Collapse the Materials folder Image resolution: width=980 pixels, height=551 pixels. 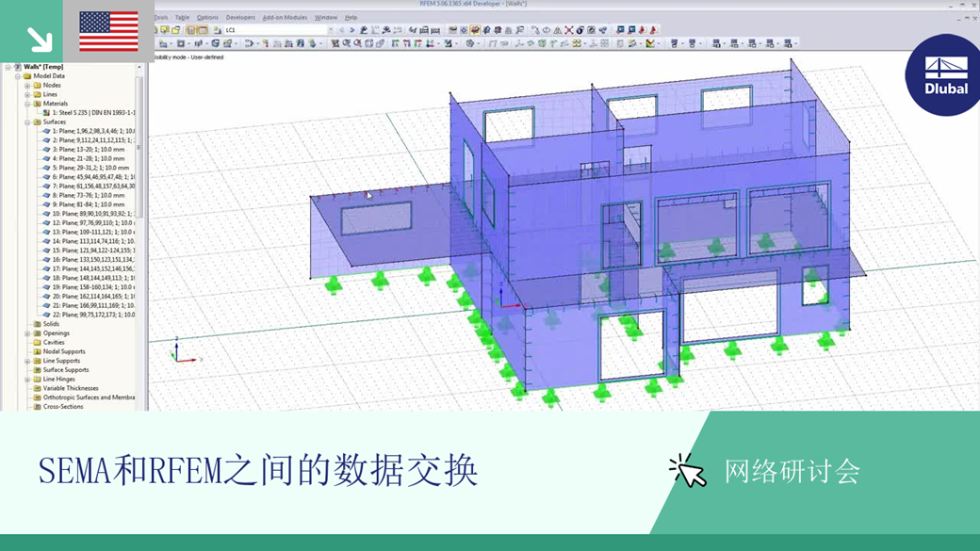click(x=27, y=104)
